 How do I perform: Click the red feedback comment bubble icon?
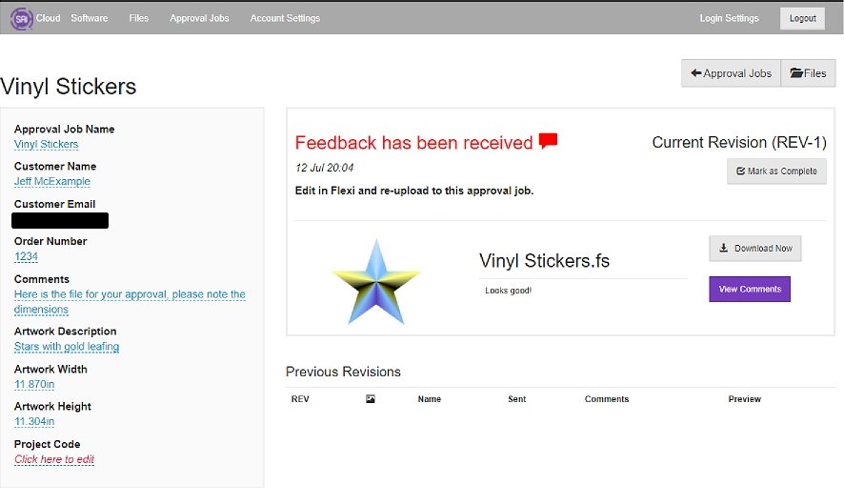point(548,142)
